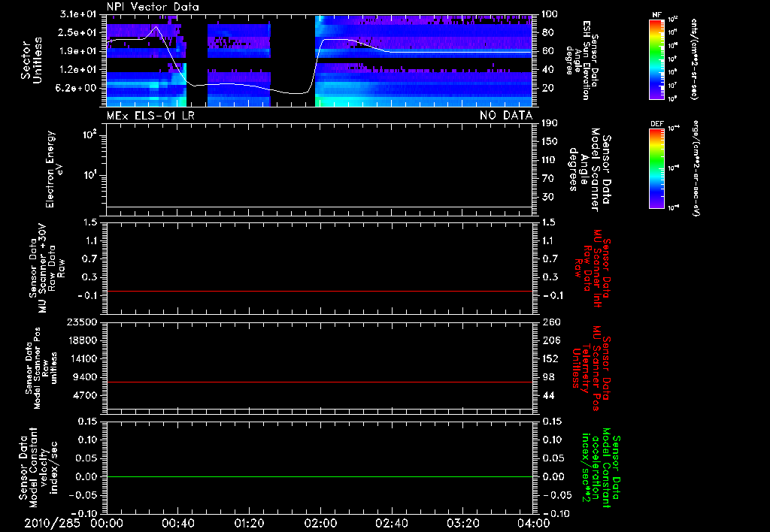Click the '03:20' time tick label
770x532 pixels.
tap(463, 523)
